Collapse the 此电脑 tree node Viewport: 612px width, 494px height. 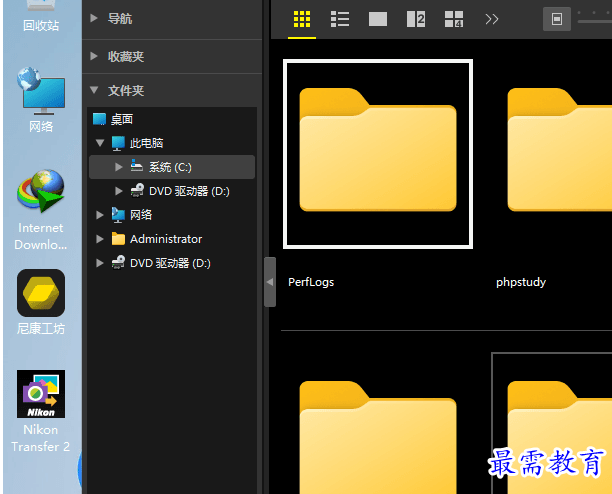coord(100,143)
